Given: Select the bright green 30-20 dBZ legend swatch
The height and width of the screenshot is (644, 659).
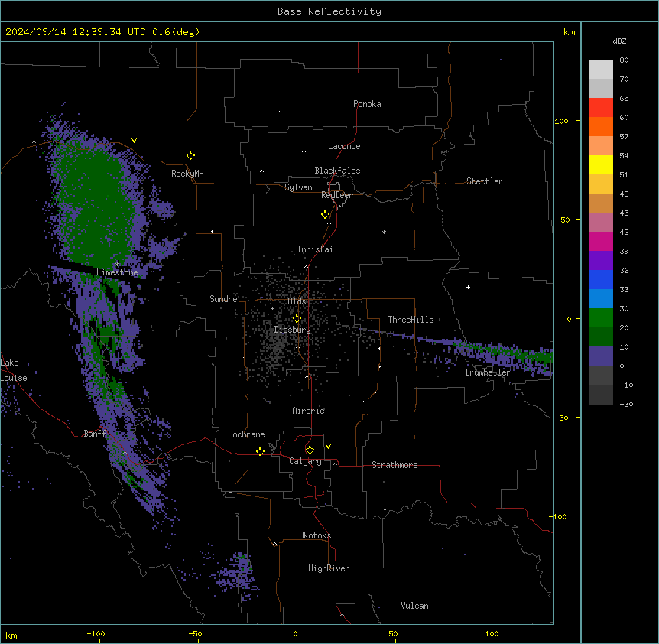Looking at the screenshot, I should (601, 318).
